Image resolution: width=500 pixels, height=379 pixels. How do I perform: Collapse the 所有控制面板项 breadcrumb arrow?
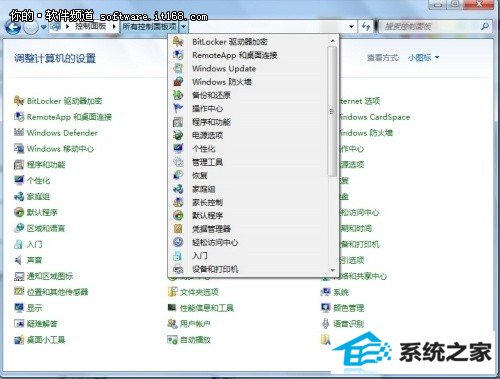tap(184, 26)
